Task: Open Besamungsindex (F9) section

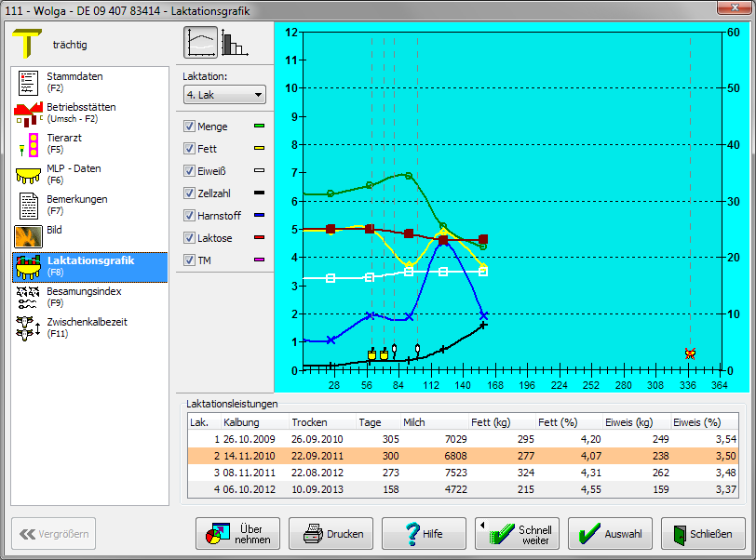Action: pyautogui.click(x=90, y=297)
